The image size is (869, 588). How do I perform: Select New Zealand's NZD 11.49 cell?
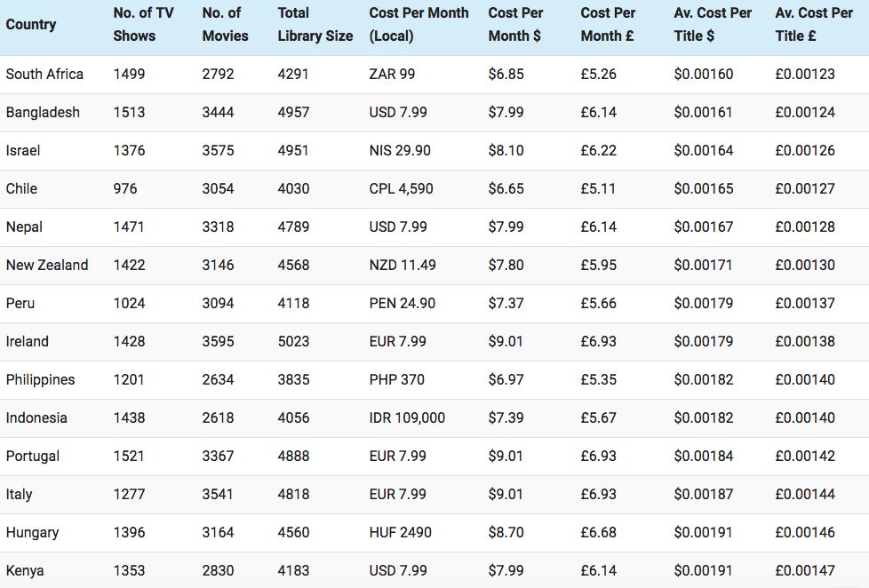pyautogui.click(x=403, y=266)
